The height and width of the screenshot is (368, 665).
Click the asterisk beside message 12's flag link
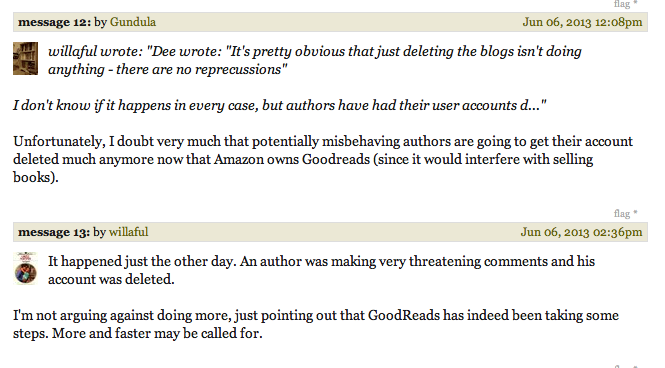click(x=635, y=212)
